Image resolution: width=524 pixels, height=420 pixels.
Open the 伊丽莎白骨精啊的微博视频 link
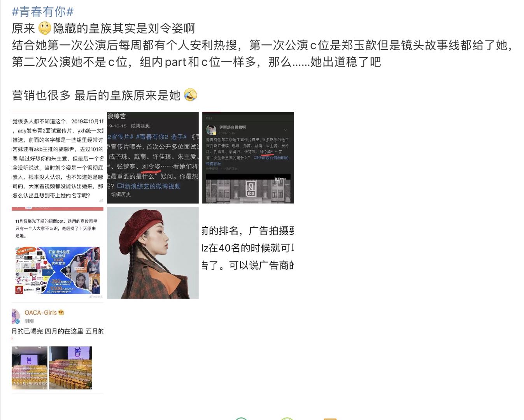271,158
